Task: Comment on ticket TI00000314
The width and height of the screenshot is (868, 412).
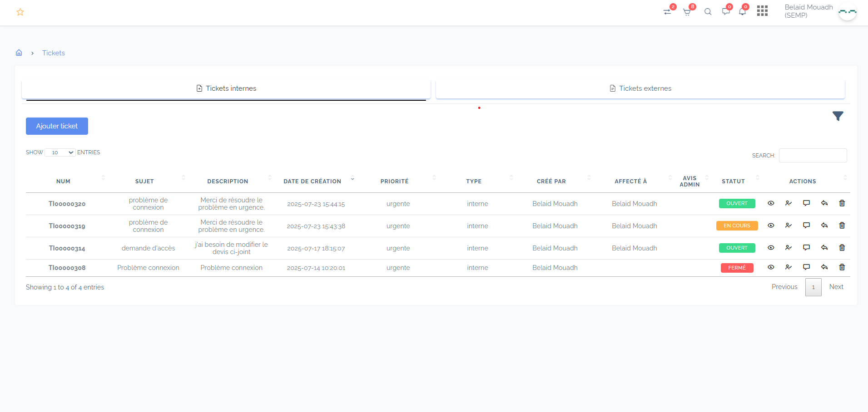Action: 806,248
